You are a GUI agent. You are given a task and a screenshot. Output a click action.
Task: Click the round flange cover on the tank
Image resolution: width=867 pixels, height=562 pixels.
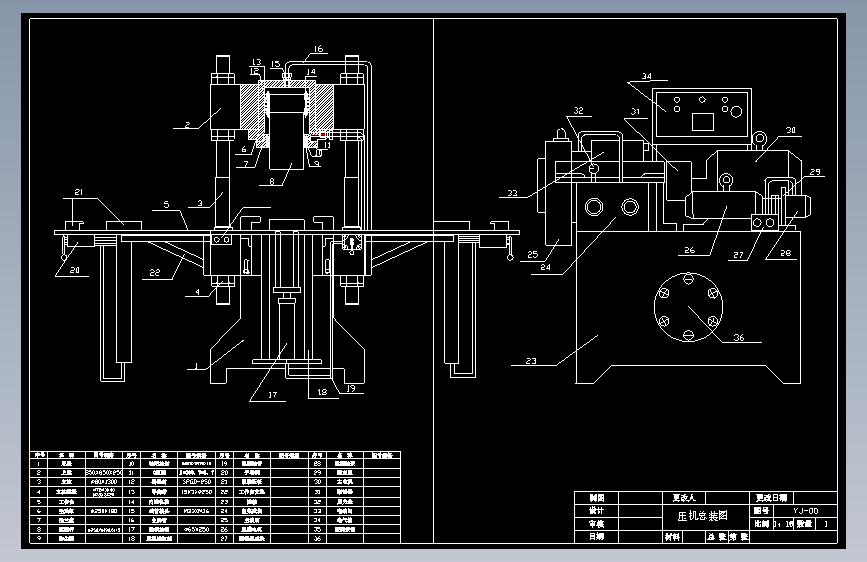click(688, 307)
